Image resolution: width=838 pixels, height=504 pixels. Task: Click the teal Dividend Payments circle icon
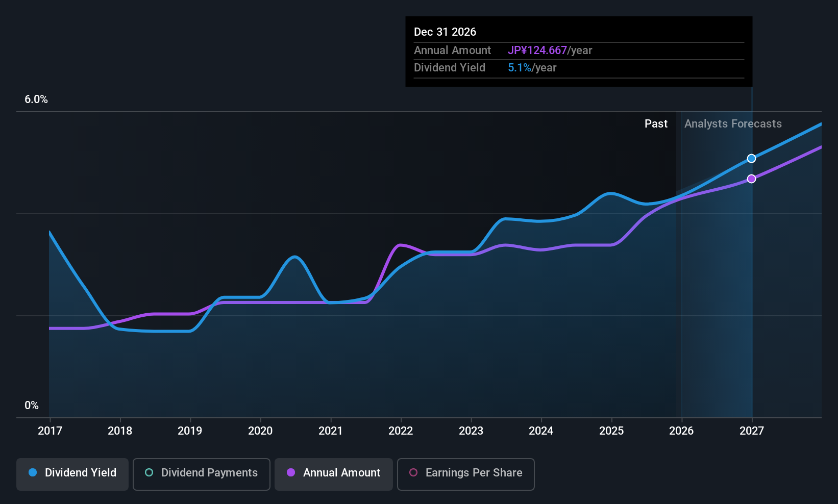pos(149,473)
